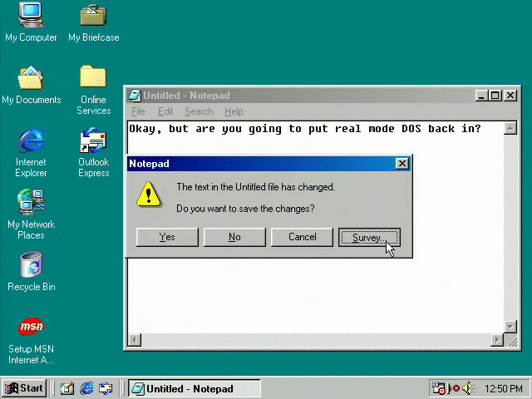Click the horizontal scrollbar right arrow
The height and width of the screenshot is (399, 532).
(x=497, y=340)
